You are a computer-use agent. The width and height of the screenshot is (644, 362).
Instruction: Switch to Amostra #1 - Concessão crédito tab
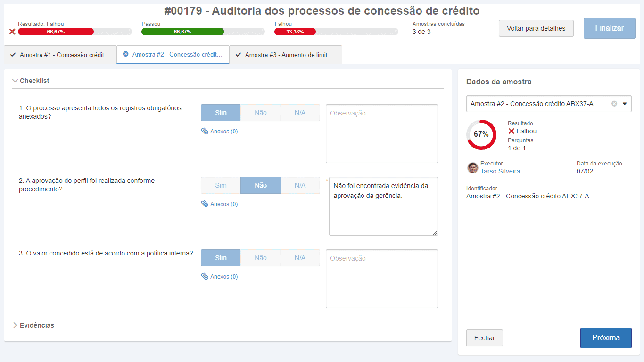click(60, 55)
